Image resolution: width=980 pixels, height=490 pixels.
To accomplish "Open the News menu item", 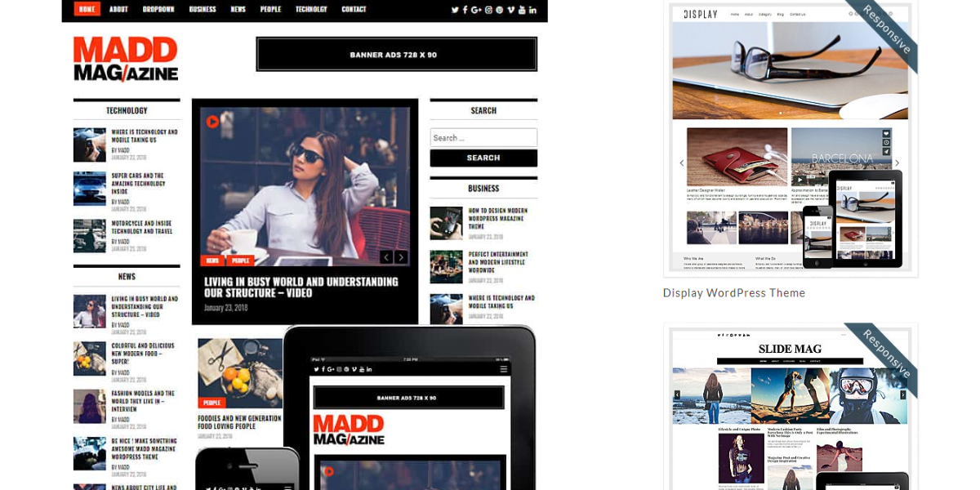I will pyautogui.click(x=238, y=9).
